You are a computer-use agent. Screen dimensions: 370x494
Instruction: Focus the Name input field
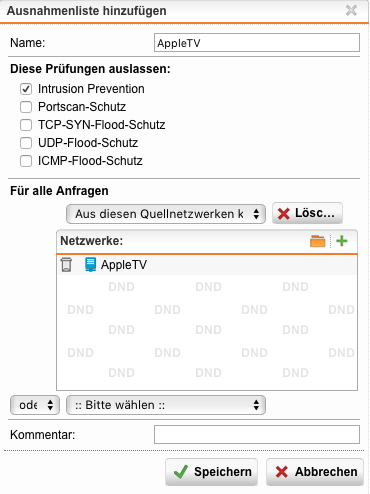(x=257, y=43)
